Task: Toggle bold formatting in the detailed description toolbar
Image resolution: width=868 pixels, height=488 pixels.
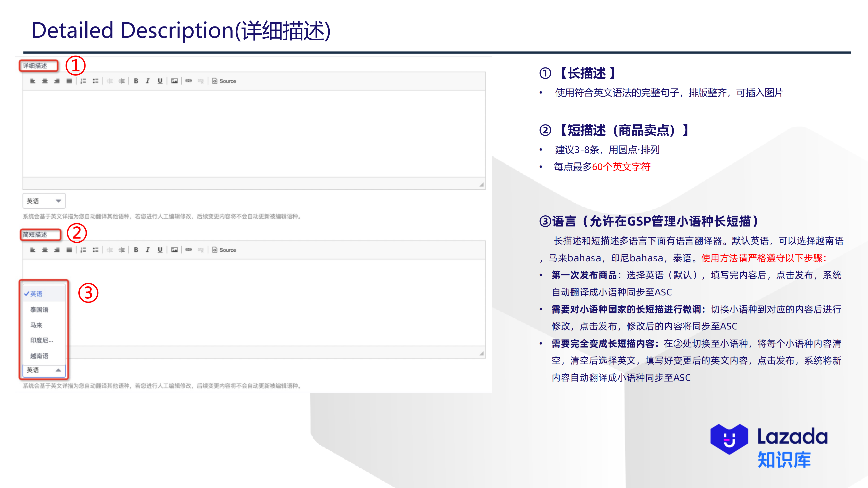Action: 136,81
